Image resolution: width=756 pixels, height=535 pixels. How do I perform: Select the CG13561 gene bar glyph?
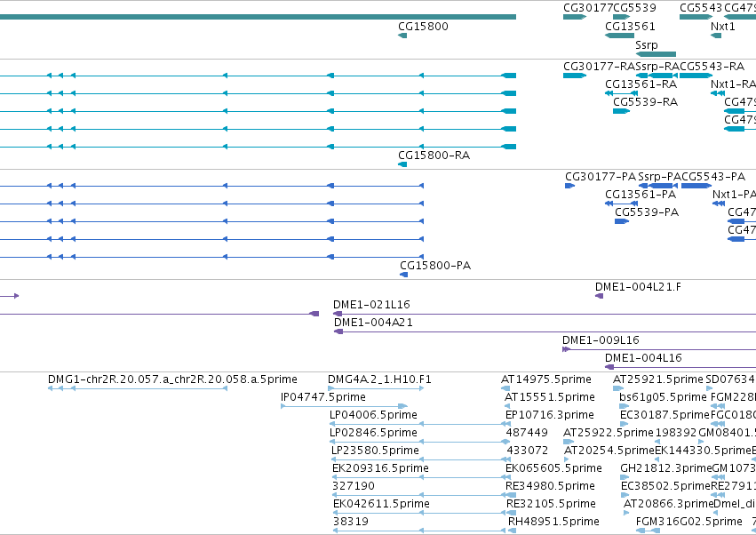[619, 36]
